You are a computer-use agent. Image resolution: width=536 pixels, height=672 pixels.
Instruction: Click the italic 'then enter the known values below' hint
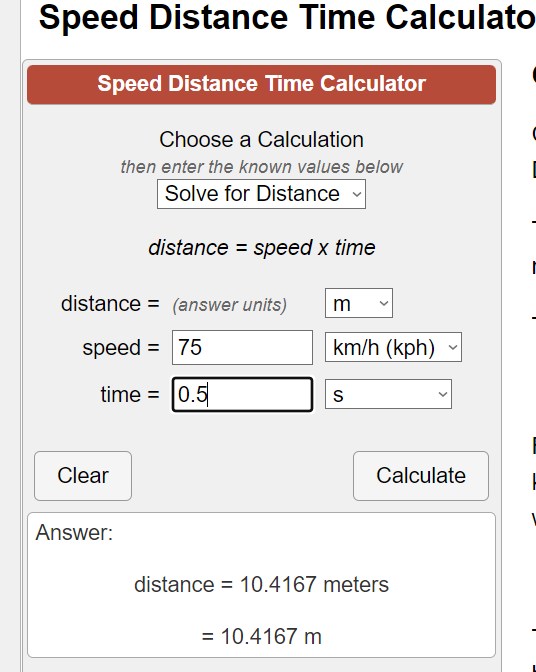[x=261, y=167]
